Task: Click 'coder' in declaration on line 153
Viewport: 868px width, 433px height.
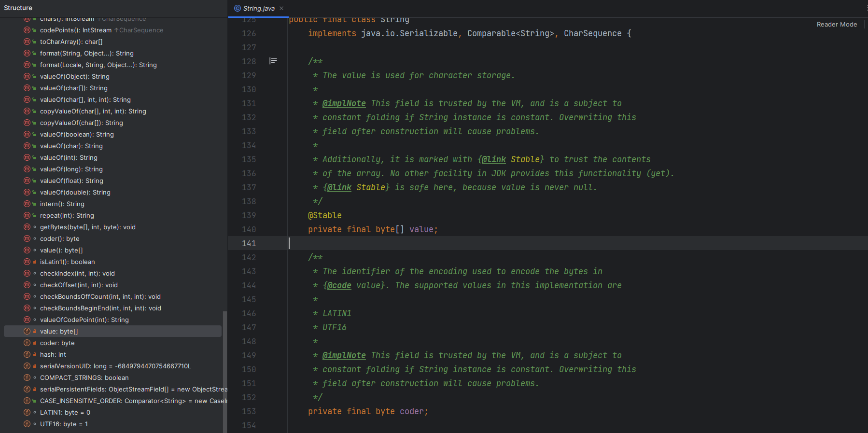Action: point(412,411)
